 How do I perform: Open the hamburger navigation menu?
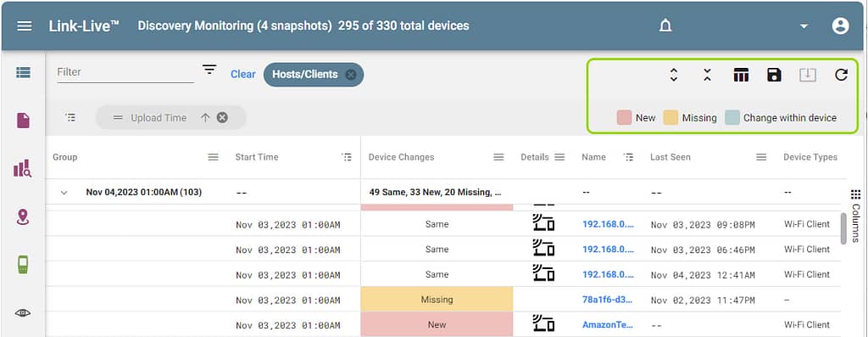[x=25, y=26]
